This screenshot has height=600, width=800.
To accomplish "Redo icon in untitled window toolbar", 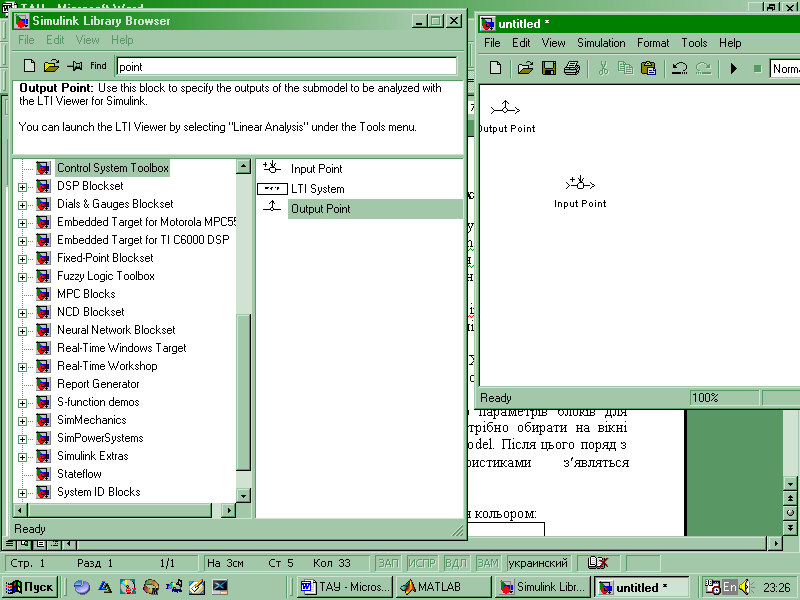I will 703,68.
